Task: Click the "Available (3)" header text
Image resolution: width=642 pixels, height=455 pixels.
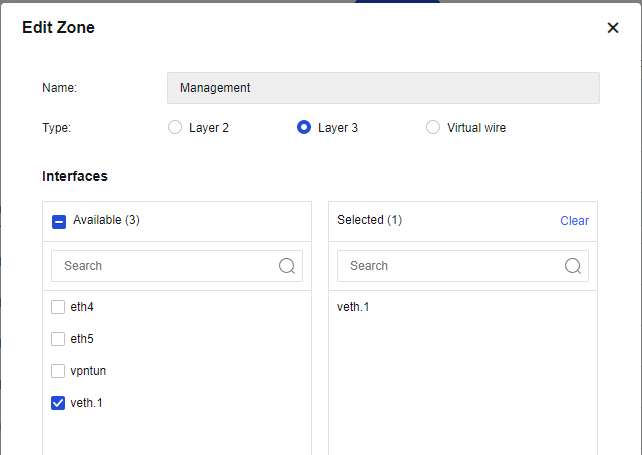Action: click(x=106, y=220)
